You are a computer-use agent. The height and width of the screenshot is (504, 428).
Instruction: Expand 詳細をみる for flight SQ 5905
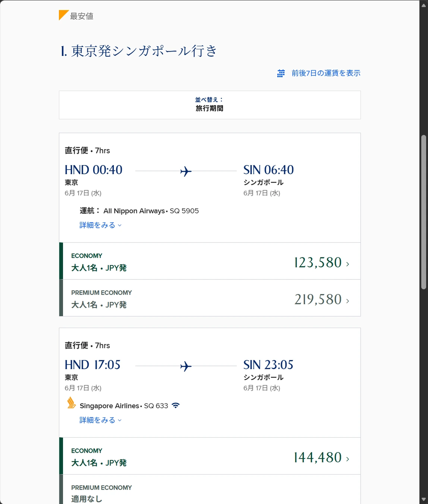pyautogui.click(x=100, y=225)
